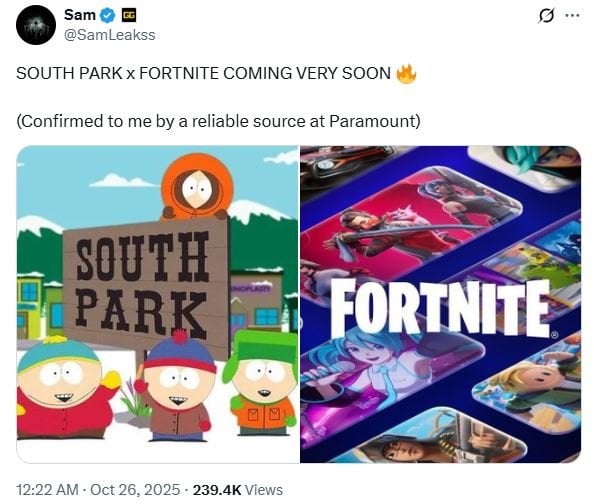Click the blue verified checkmark badge
The height and width of the screenshot is (504, 594).
pyautogui.click(x=108, y=16)
